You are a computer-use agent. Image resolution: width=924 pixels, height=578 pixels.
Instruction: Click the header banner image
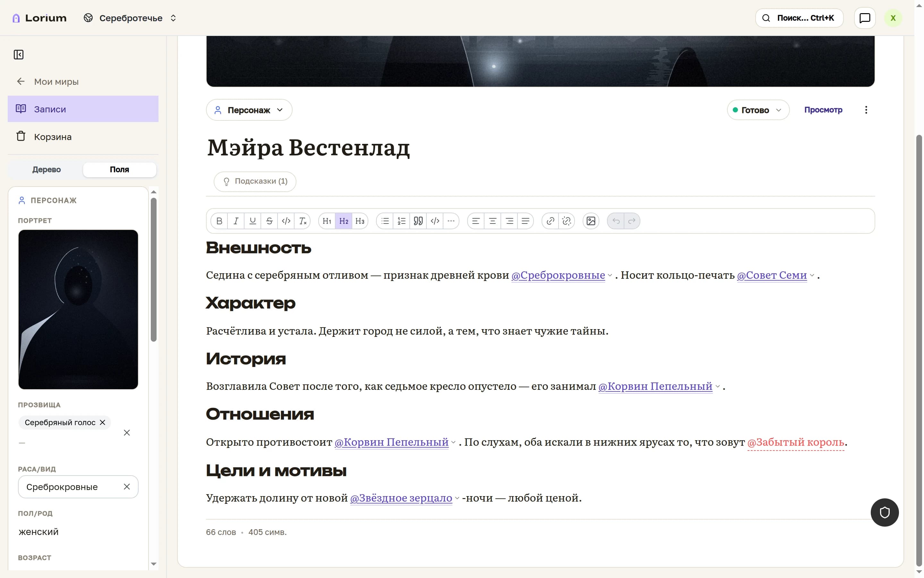tap(540, 61)
